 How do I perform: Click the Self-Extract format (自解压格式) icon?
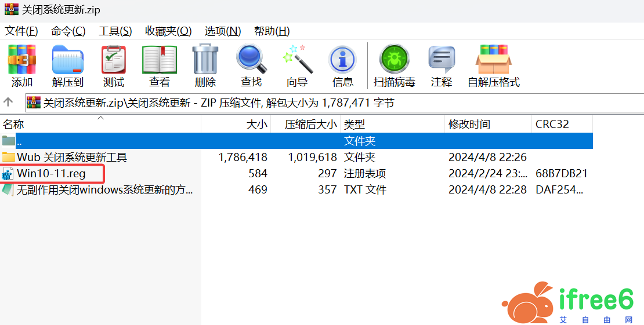point(494,60)
